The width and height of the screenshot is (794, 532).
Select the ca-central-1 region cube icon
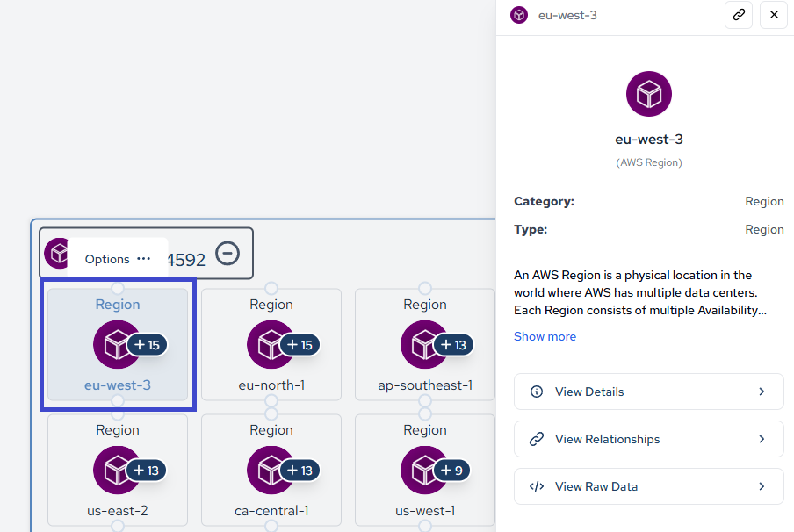pyautogui.click(x=269, y=471)
